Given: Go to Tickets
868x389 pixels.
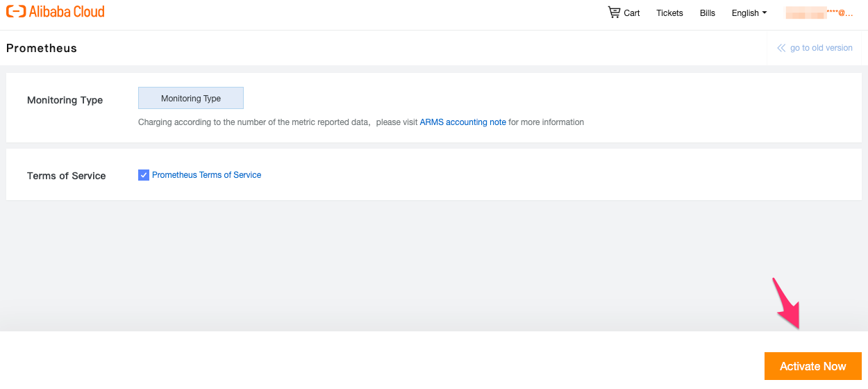Looking at the screenshot, I should pos(669,13).
